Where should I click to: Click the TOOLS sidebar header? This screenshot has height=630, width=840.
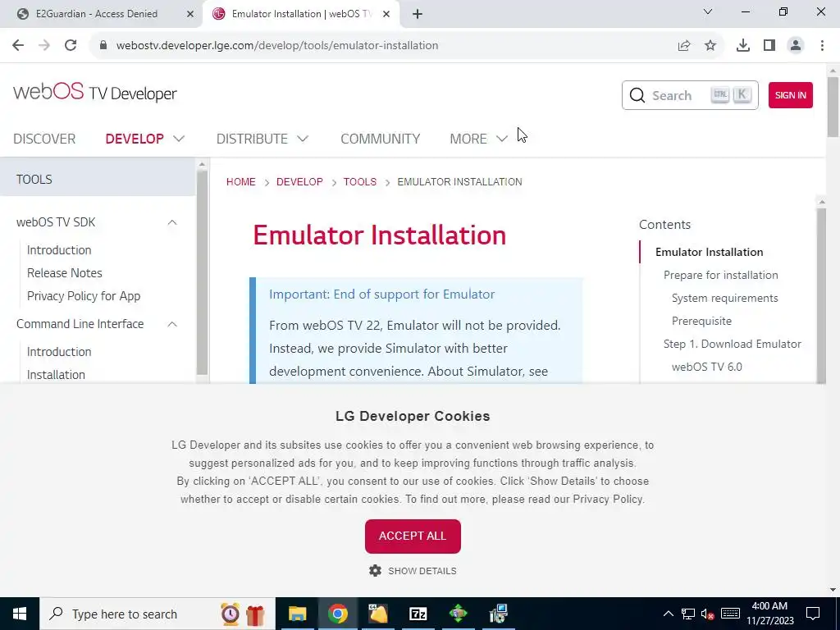(x=98, y=179)
